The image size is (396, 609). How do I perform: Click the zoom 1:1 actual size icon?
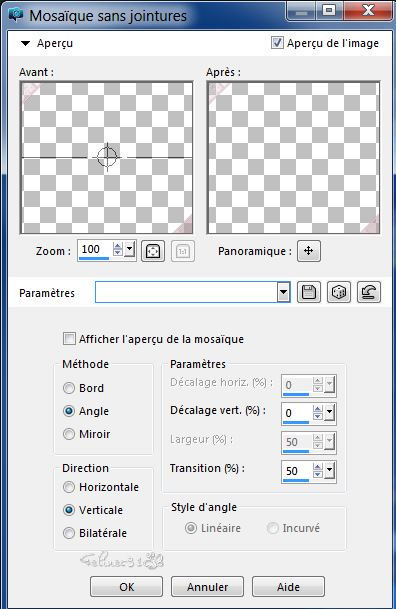pyautogui.click(x=183, y=251)
